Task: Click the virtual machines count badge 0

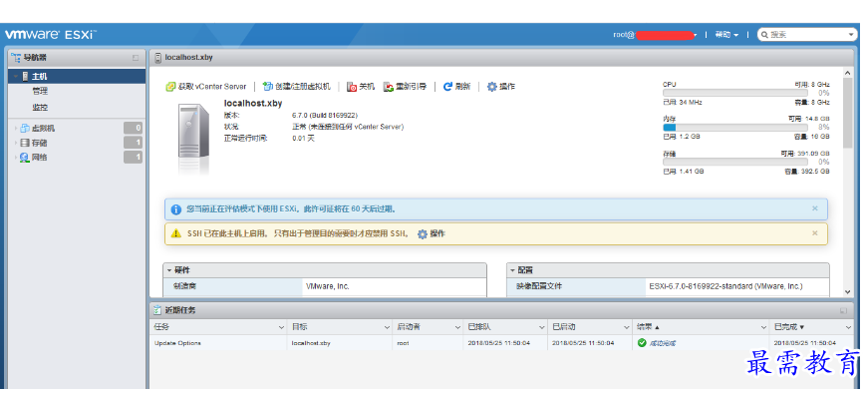Action: (x=133, y=128)
